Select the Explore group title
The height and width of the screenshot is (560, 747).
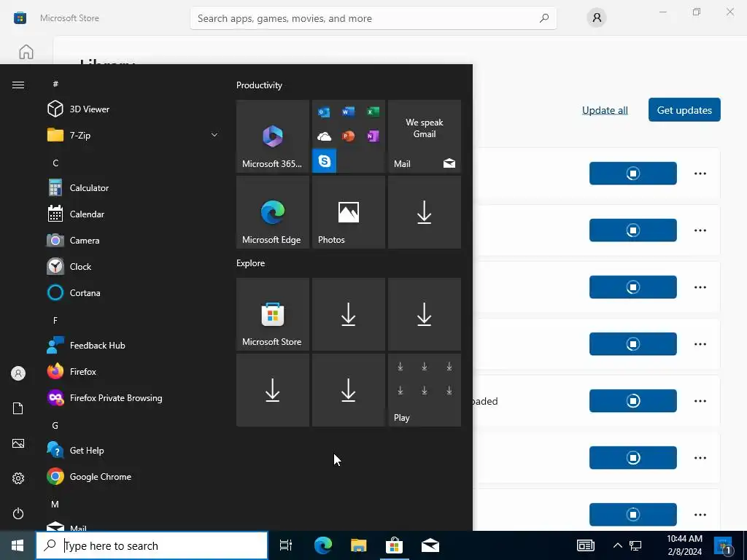click(x=251, y=262)
